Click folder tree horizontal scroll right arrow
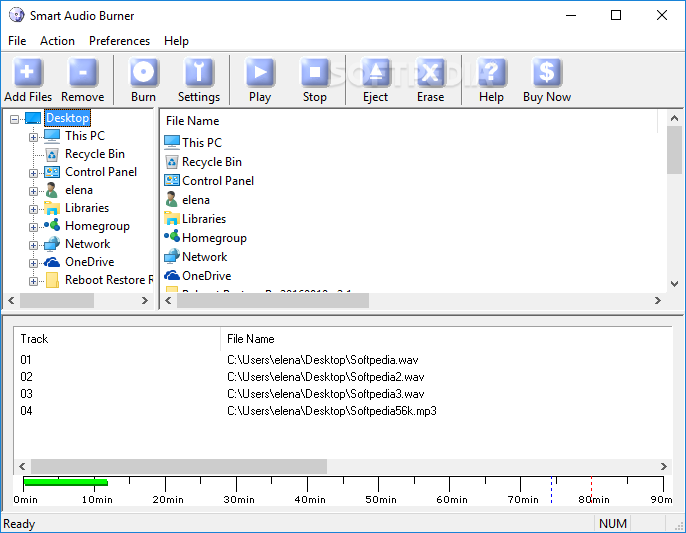Viewport: 686px width, 533px height. tap(145, 301)
